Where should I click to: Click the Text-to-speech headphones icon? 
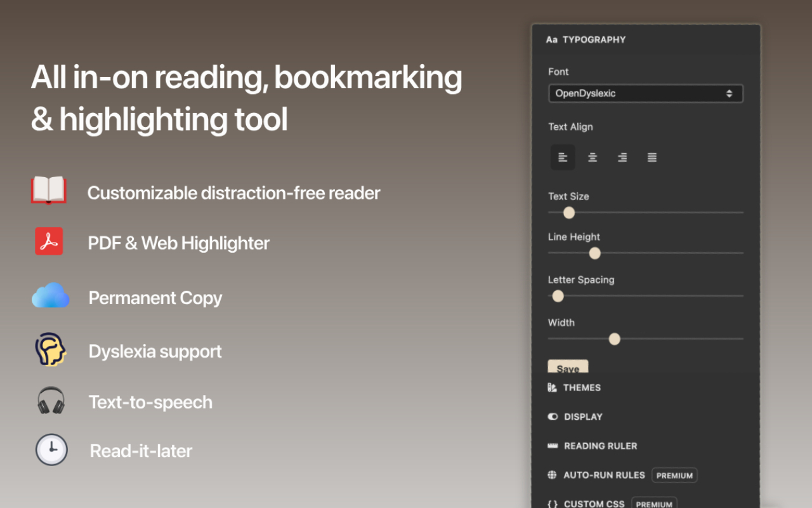[51, 401]
